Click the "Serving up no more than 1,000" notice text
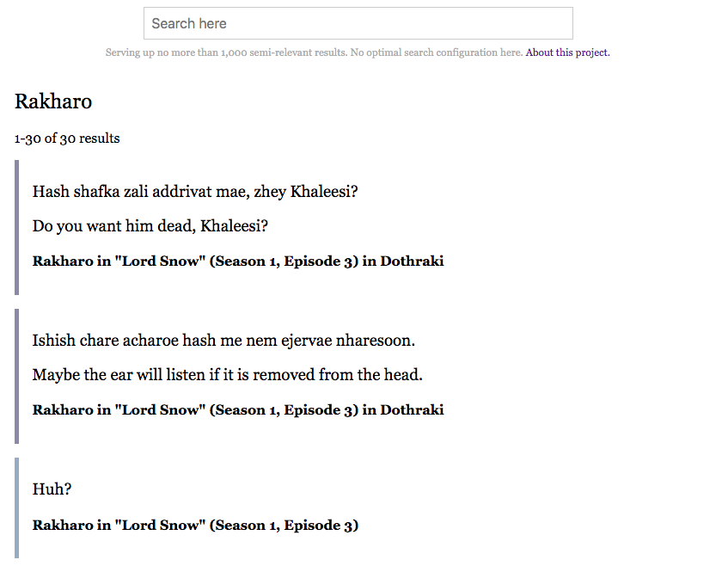The width and height of the screenshot is (728, 566). [315, 52]
